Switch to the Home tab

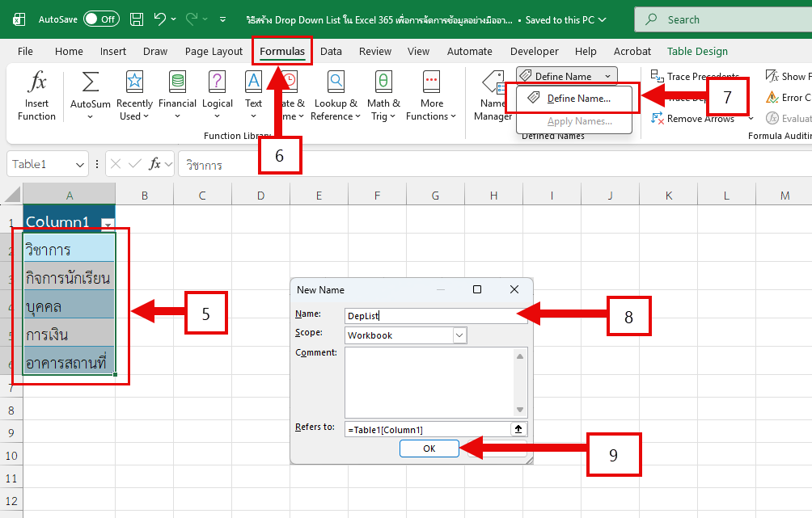coord(69,51)
